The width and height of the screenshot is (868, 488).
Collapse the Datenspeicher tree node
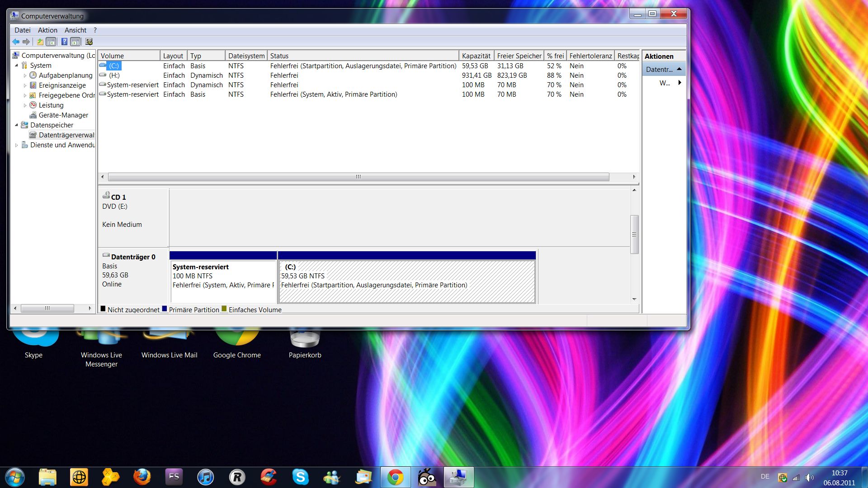point(17,125)
